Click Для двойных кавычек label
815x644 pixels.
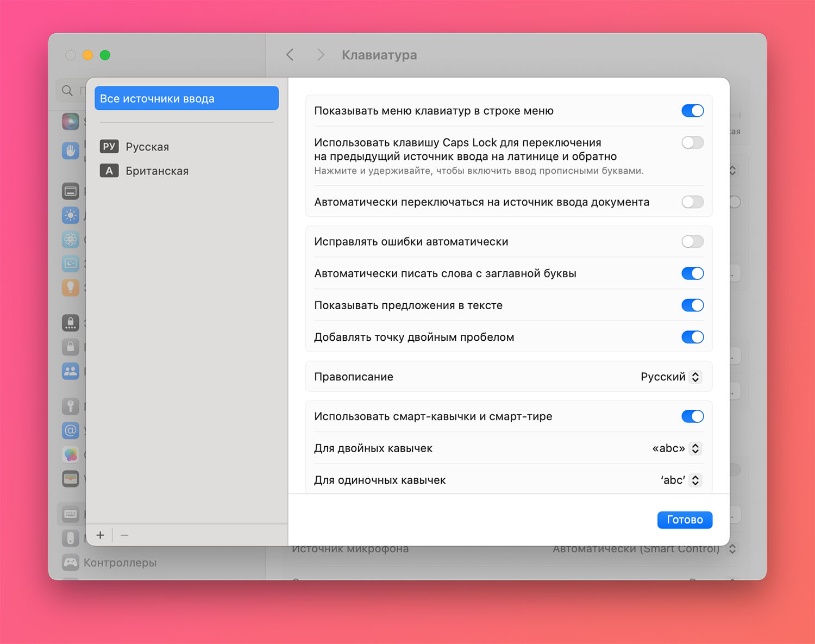[373, 448]
